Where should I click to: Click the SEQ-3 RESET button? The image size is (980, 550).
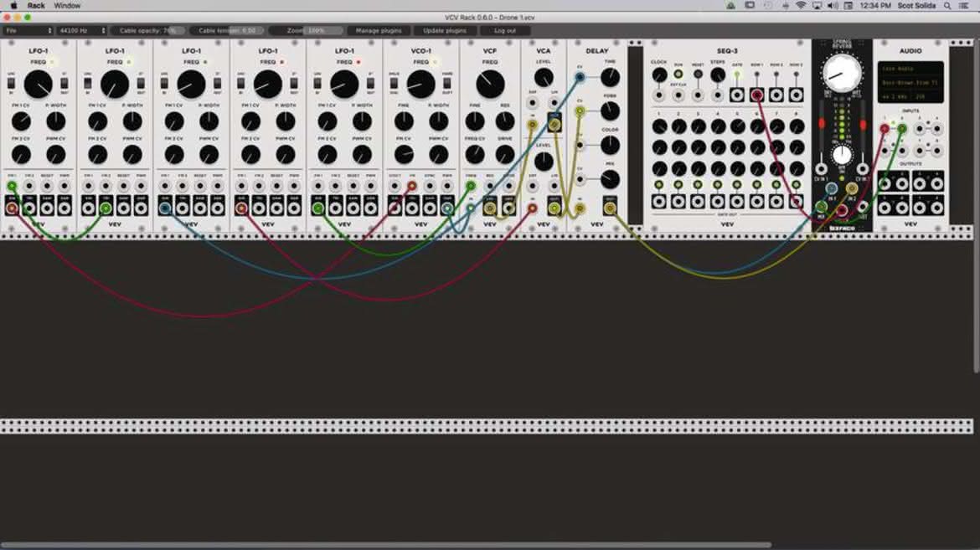pyautogui.click(x=698, y=75)
